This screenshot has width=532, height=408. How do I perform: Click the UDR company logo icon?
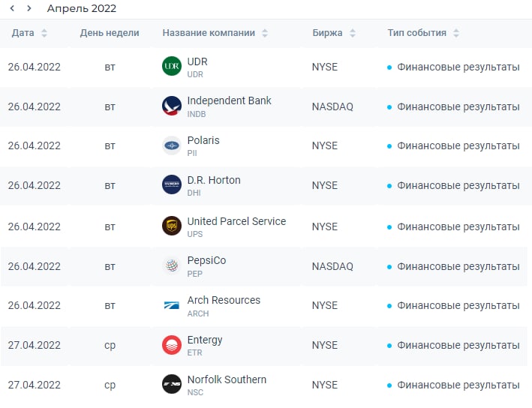tap(172, 67)
